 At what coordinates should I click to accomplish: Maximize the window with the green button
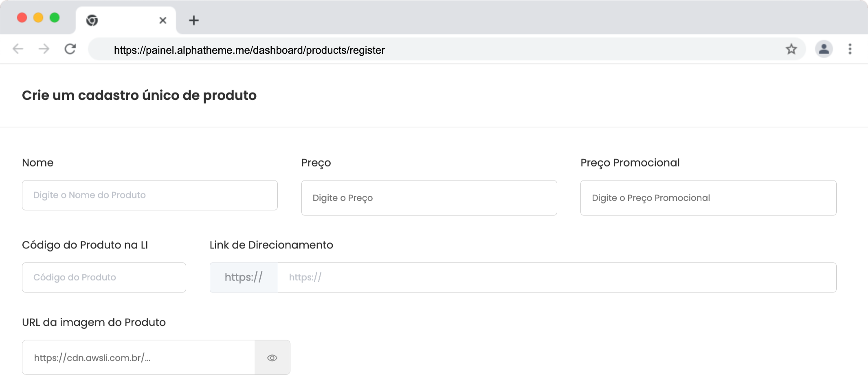tap(55, 18)
